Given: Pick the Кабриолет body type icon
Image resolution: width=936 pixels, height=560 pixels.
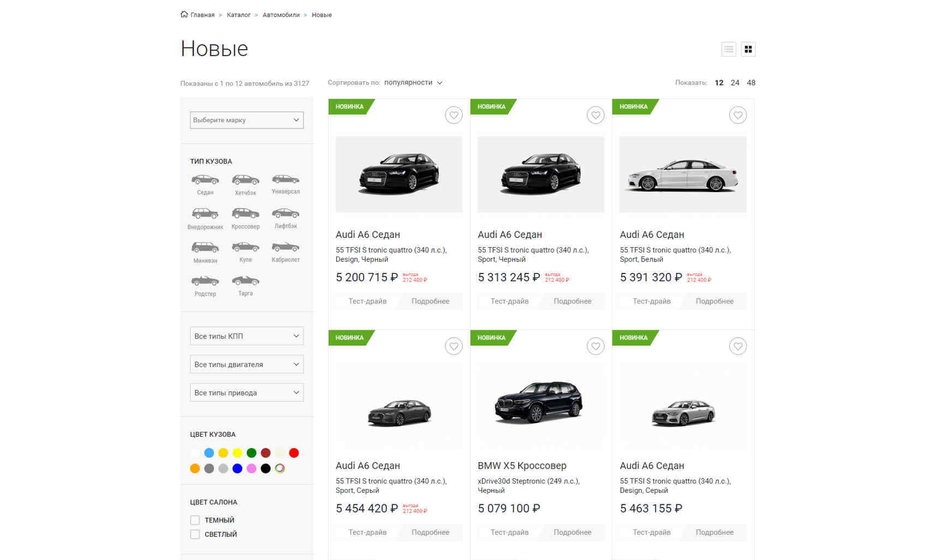Looking at the screenshot, I should pos(285,247).
